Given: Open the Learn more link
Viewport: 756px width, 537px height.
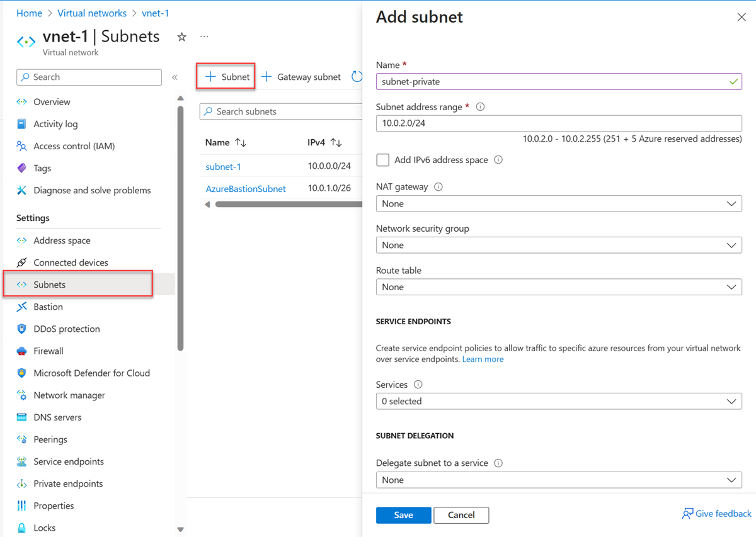Looking at the screenshot, I should (483, 359).
